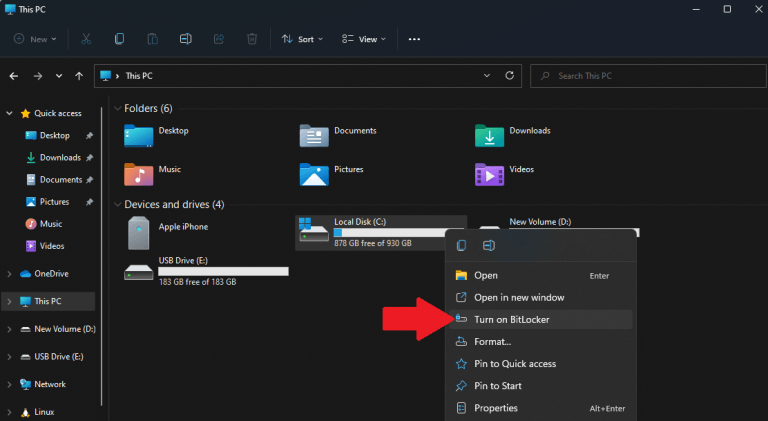Open the Sort dropdown
The width and height of the screenshot is (768, 421).
coord(302,39)
